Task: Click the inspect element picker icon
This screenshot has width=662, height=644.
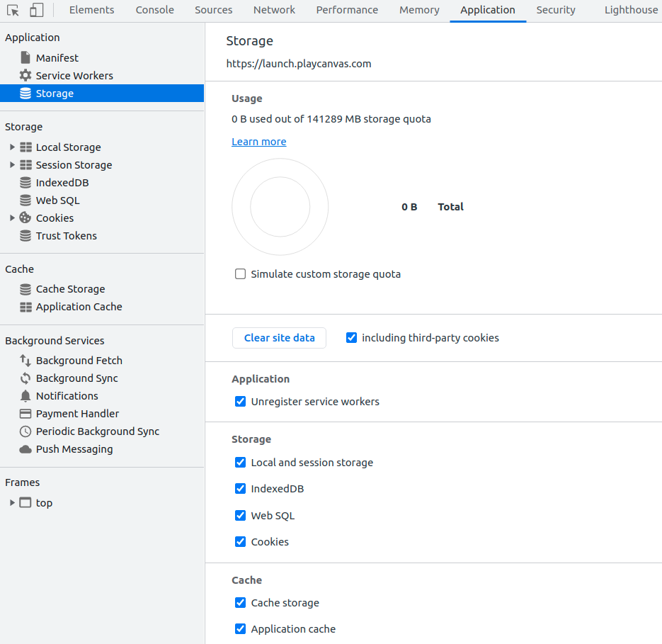Action: 13,10
